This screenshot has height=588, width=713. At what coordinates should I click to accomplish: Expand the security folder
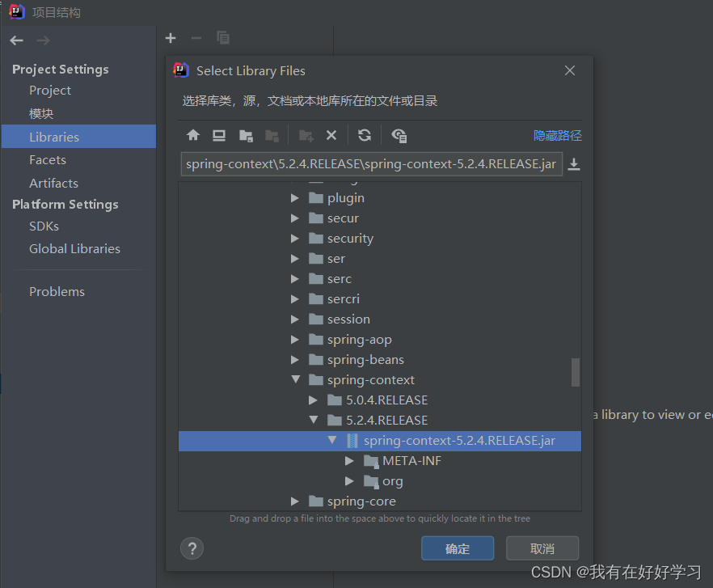click(x=294, y=238)
